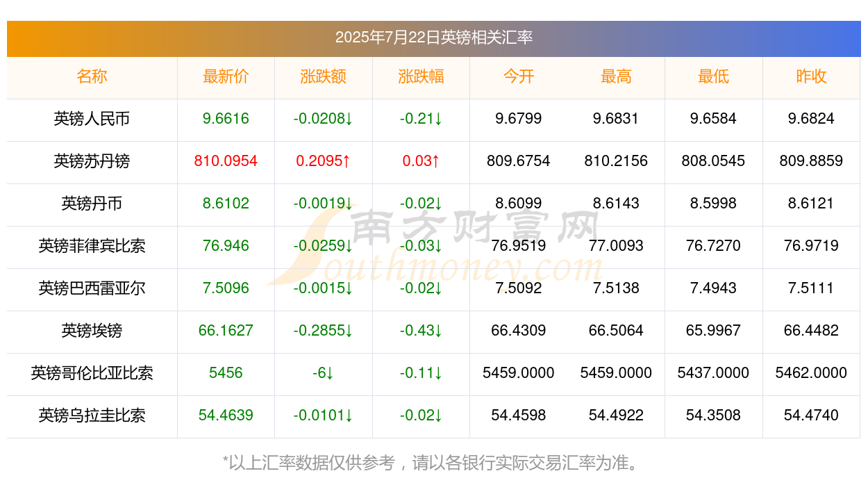The image size is (868, 485).
Task: Click the 英镑苏丹镑 row name
Action: 92,161
